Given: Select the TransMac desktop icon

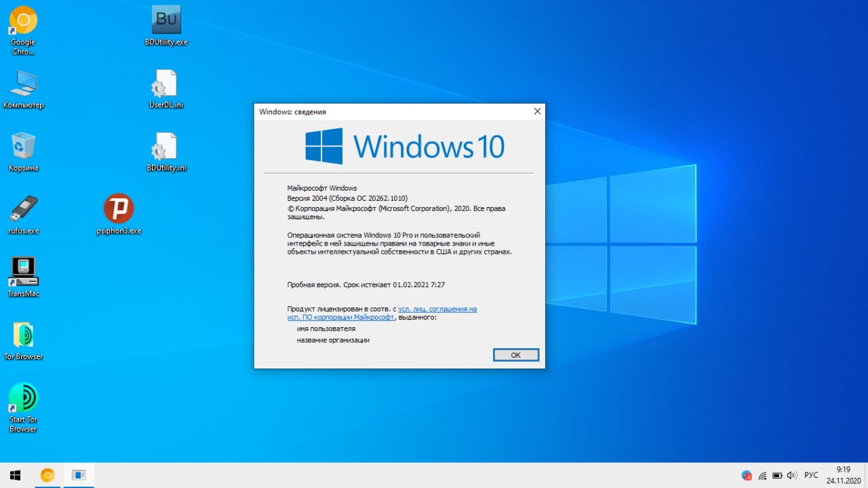Looking at the screenshot, I should click(23, 278).
